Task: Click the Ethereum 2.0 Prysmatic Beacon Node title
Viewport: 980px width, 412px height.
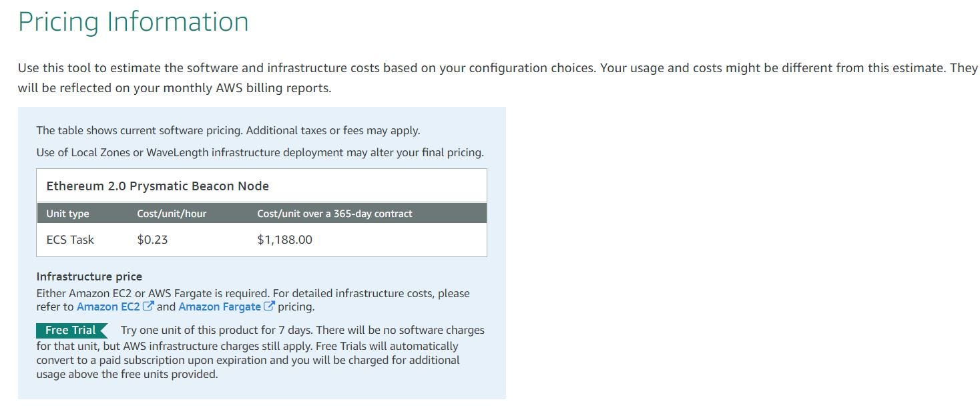Action: pyautogui.click(x=158, y=186)
